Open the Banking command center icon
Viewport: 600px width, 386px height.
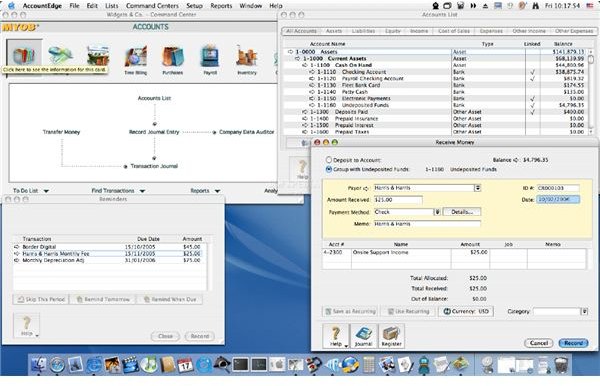[x=60, y=56]
